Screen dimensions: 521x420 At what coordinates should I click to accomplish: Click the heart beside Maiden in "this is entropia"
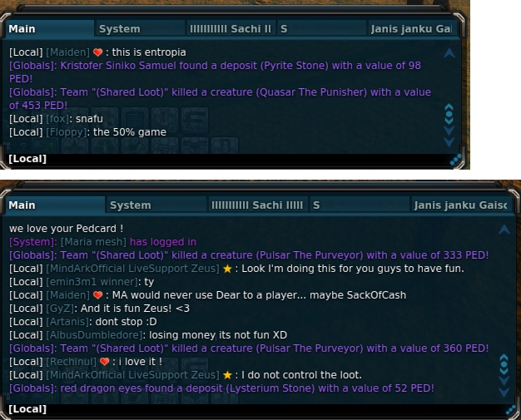pyautogui.click(x=97, y=52)
